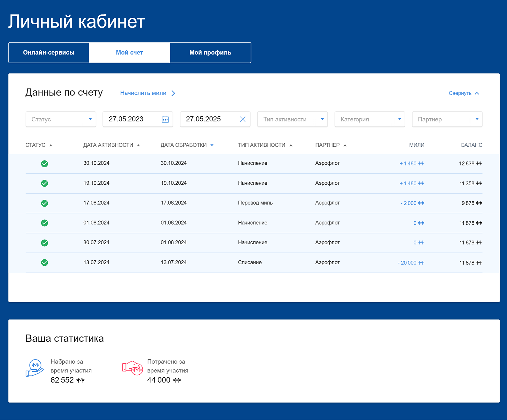Click green status check in 01.08.2024 activity row

coord(44,223)
